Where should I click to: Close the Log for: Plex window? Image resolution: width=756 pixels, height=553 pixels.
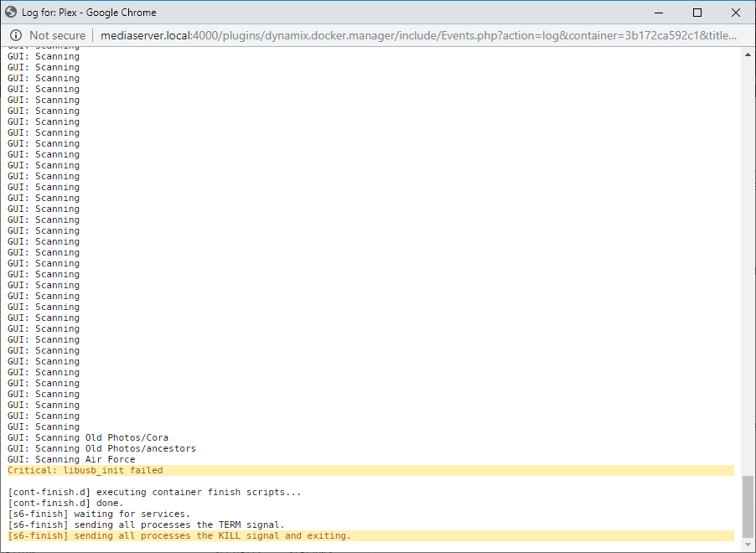[x=736, y=13]
